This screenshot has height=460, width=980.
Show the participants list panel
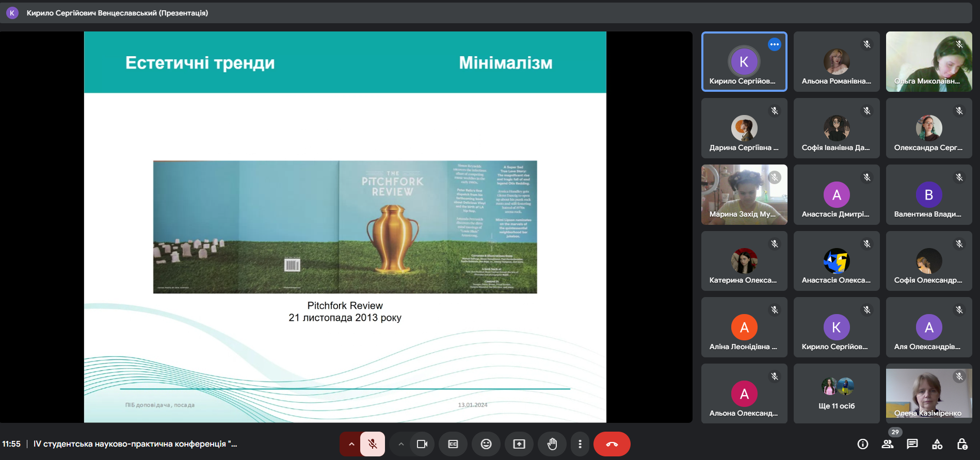pyautogui.click(x=888, y=444)
